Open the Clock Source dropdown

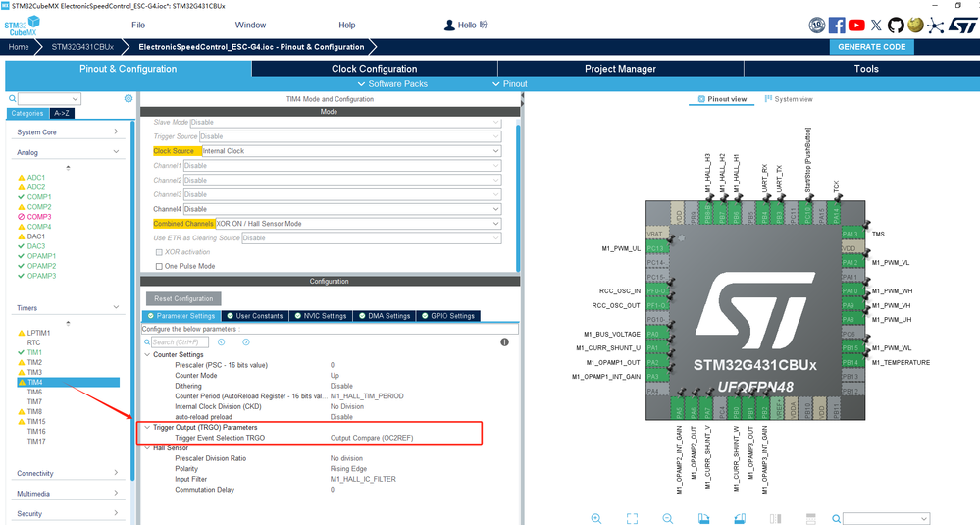click(351, 151)
